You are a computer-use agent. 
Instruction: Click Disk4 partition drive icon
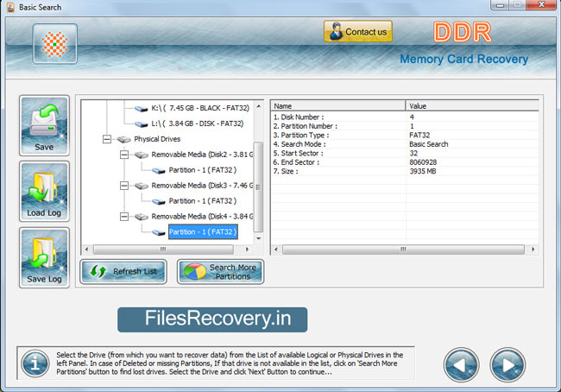tap(159, 232)
